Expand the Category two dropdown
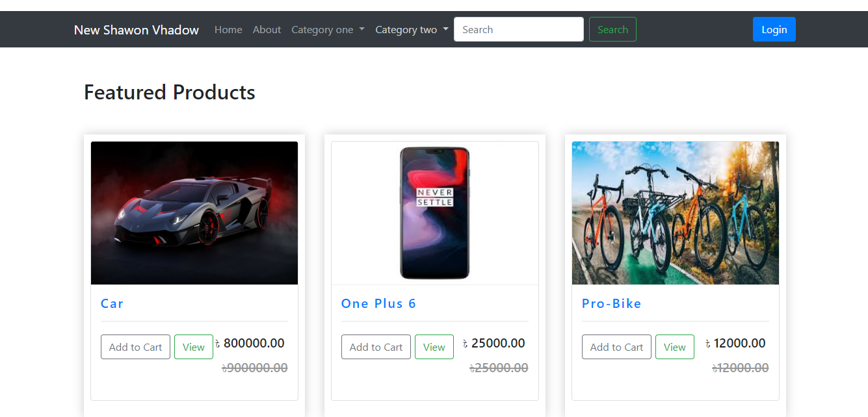 (x=412, y=30)
